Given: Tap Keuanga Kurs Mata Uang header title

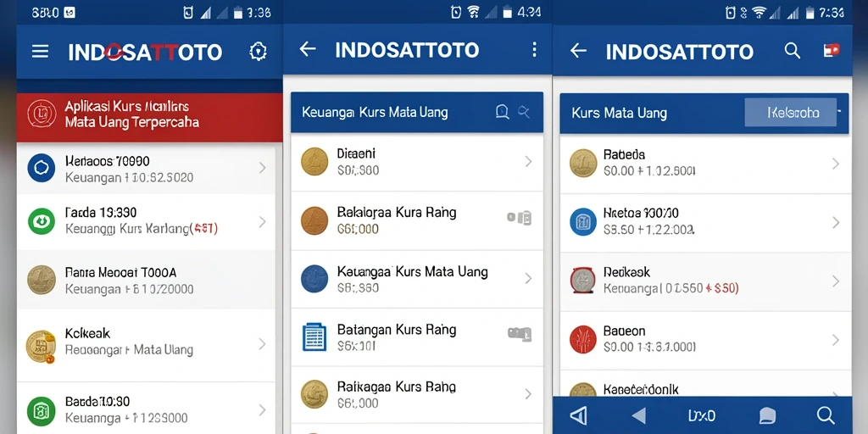Looking at the screenshot, I should tap(375, 113).
